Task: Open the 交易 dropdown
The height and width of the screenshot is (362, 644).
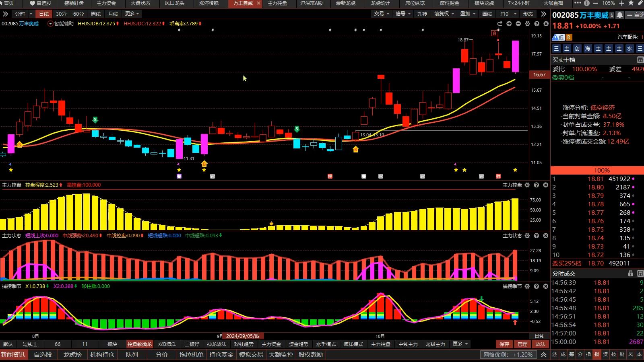Action: point(382,14)
